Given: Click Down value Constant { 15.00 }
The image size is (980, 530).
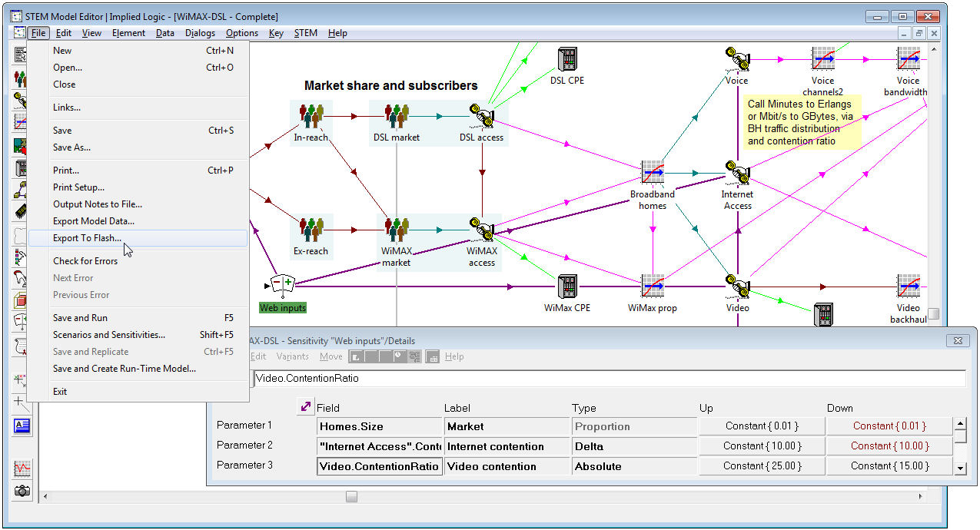Looking at the screenshot, I should point(889,466).
